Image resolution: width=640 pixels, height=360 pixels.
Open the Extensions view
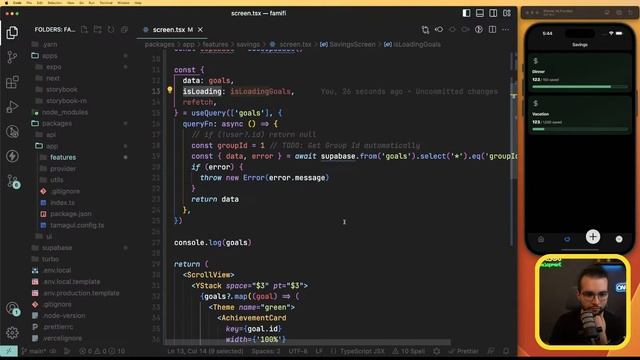[x=12, y=82]
